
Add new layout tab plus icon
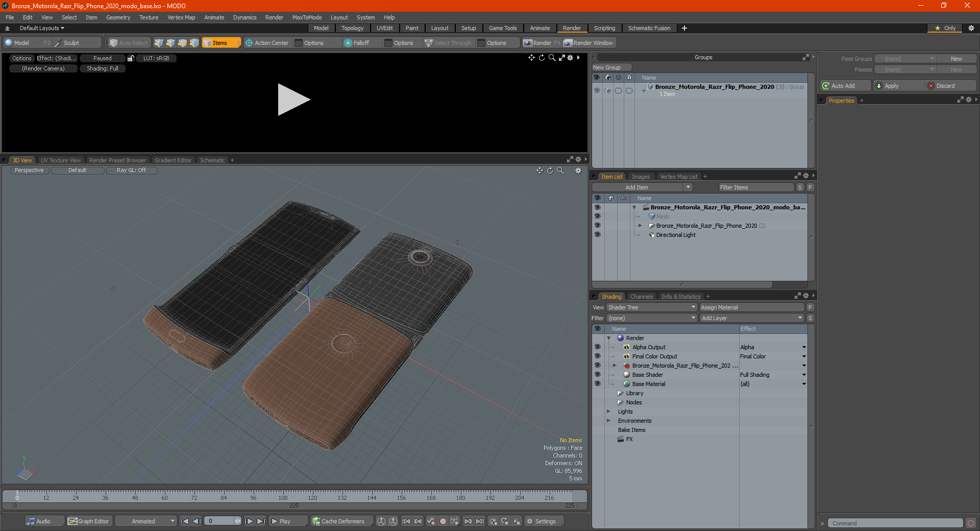(684, 28)
